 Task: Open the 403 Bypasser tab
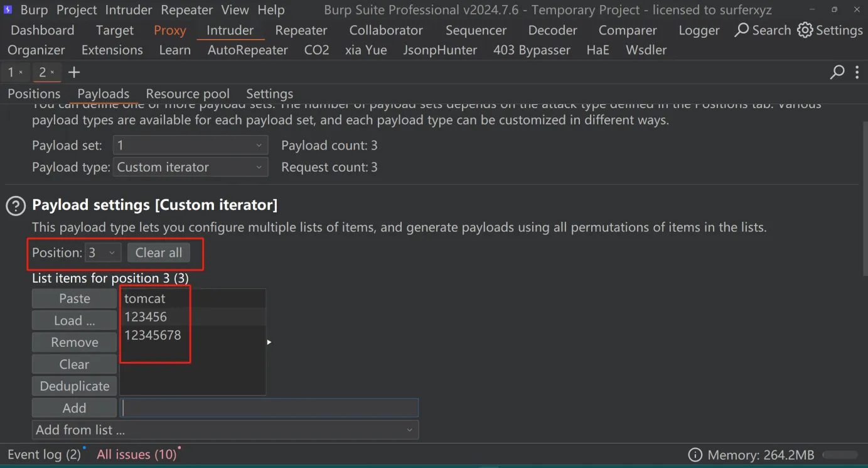point(532,50)
